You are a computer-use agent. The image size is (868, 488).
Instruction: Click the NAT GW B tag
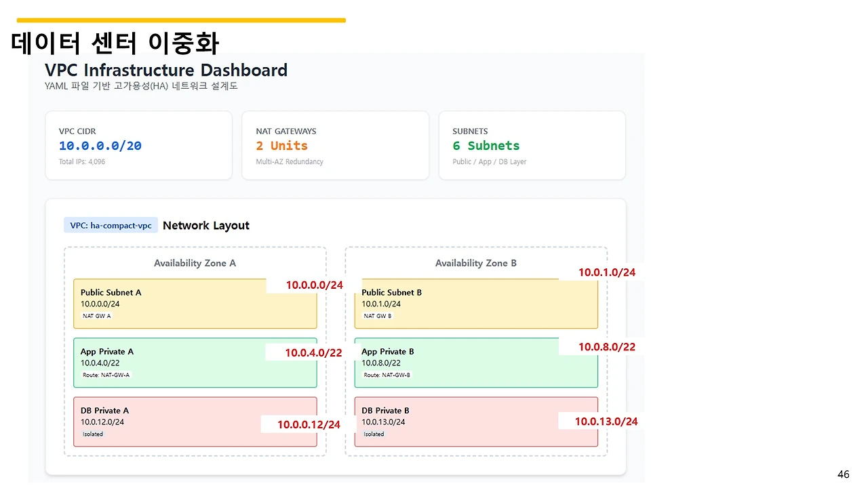tap(378, 316)
